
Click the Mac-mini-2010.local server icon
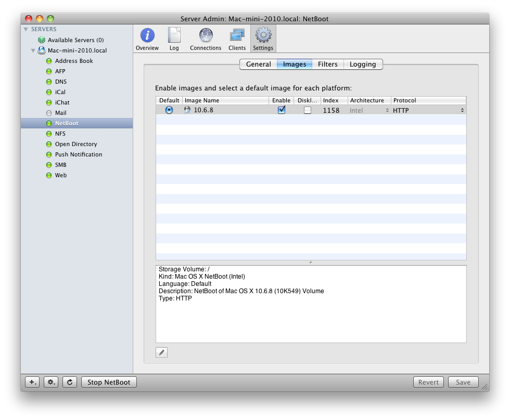(x=42, y=50)
